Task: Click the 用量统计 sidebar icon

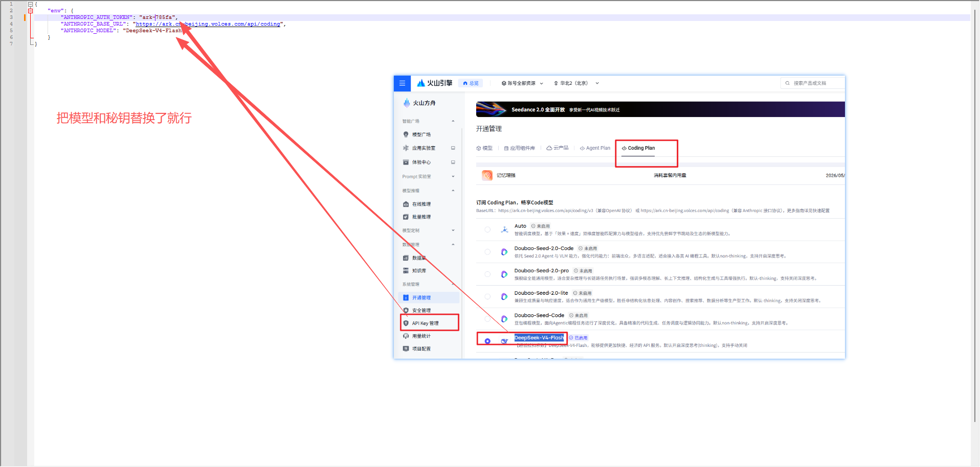Action: (x=406, y=336)
